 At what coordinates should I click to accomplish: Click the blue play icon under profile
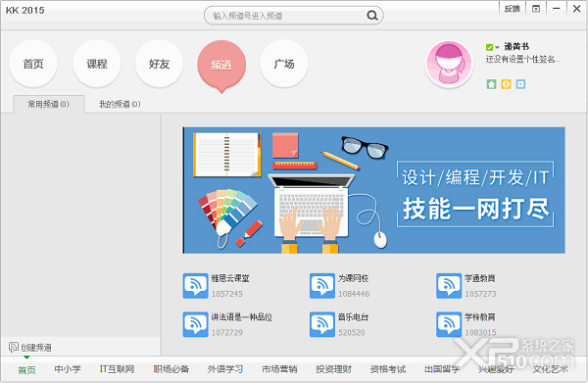click(x=520, y=84)
